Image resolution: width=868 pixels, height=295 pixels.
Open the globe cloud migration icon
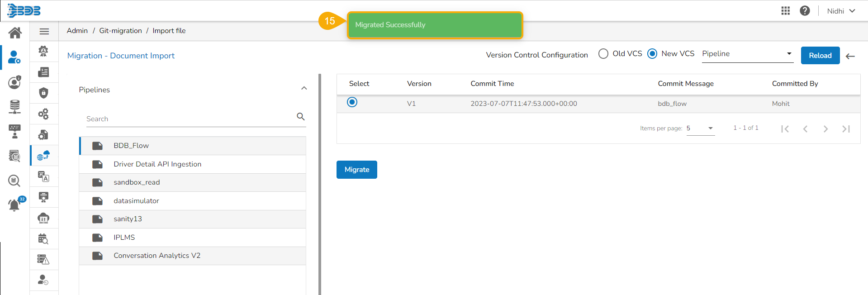coord(43,155)
